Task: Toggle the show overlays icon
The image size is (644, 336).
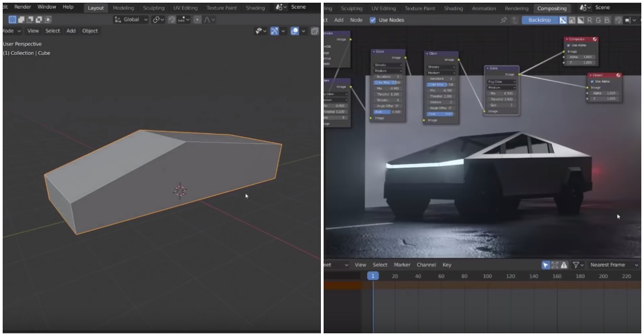Action: click(x=295, y=31)
